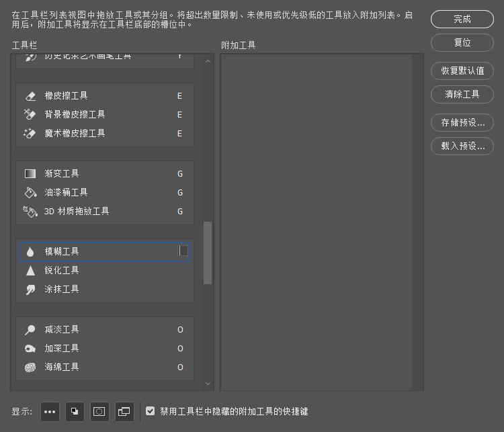This screenshot has width=504, height=432.
Task: Toggle the three-dots edit toolbar display button
Action: [50, 412]
